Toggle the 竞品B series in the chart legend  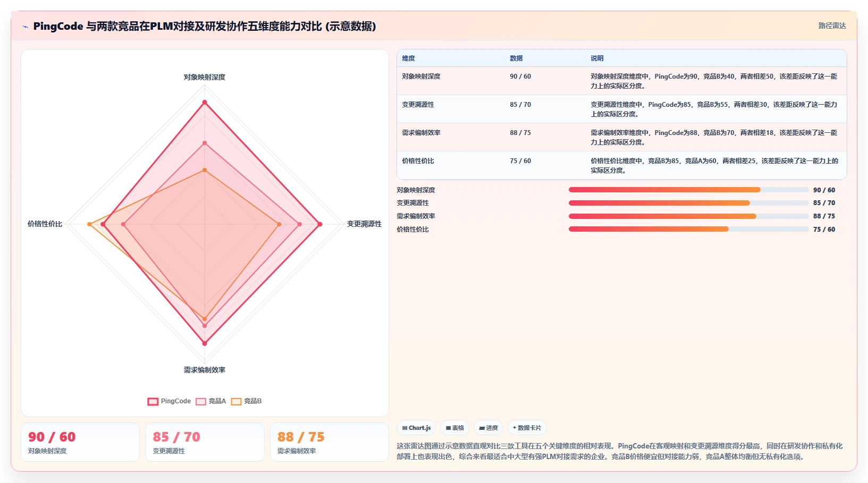click(246, 401)
